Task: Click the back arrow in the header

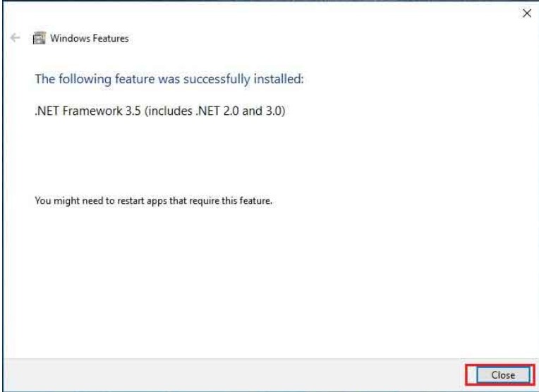Action: coord(16,39)
